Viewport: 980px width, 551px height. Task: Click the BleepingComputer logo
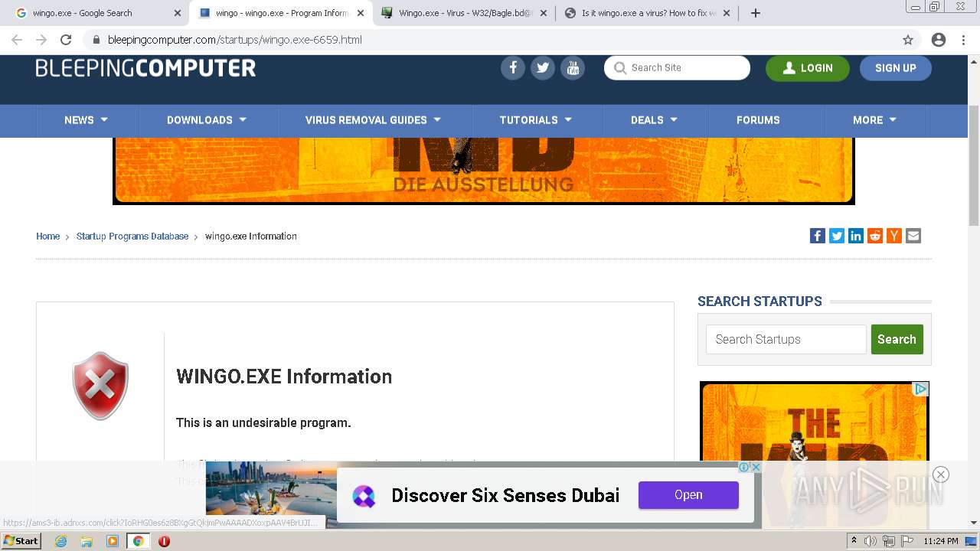coord(145,68)
